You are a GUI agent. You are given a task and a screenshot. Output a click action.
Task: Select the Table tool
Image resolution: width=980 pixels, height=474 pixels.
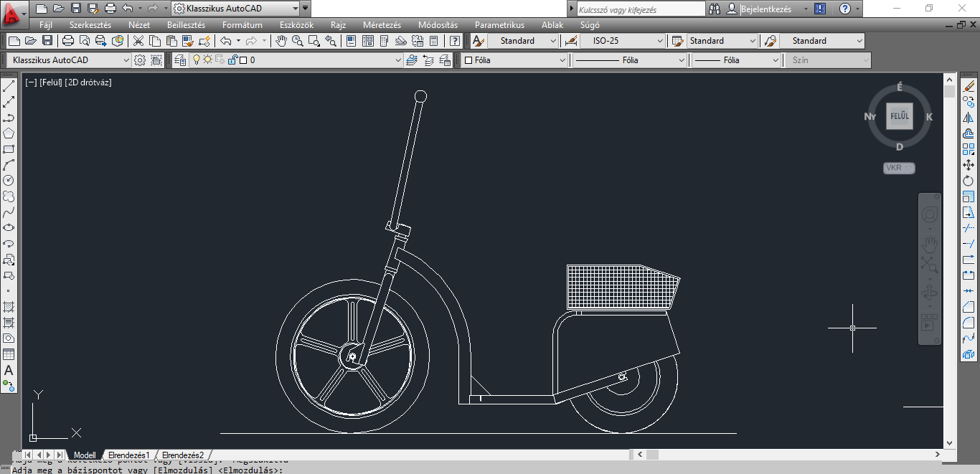[x=9, y=354]
